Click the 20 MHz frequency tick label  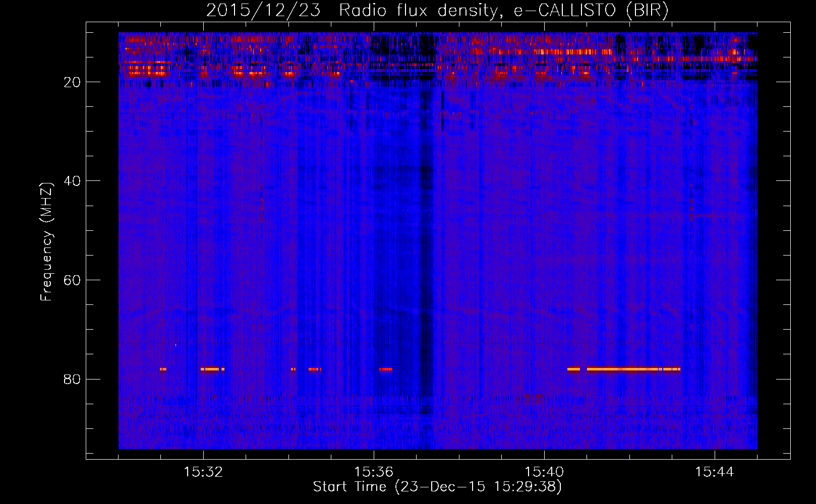(73, 82)
